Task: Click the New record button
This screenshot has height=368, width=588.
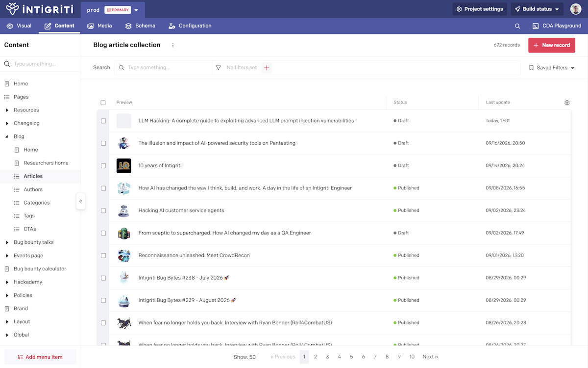Action: click(552, 45)
